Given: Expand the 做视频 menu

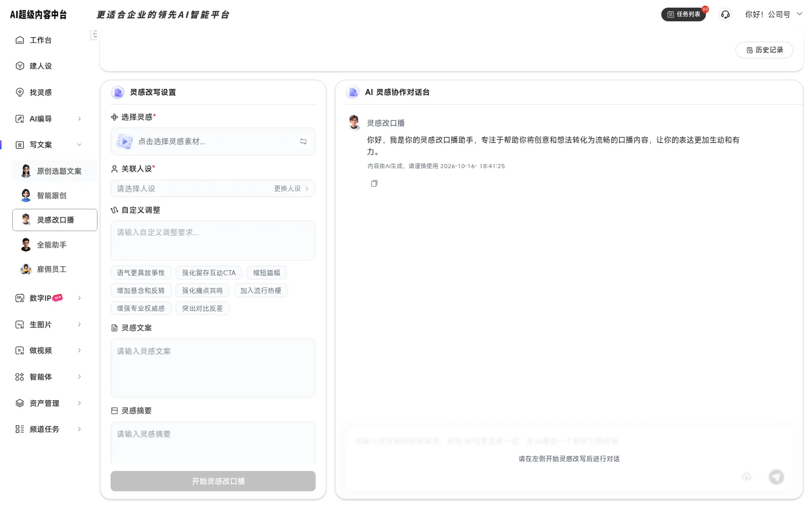Looking at the screenshot, I should pos(49,351).
